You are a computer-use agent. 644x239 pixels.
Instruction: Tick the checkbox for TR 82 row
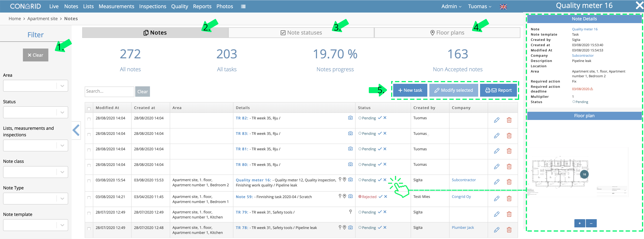tap(89, 119)
